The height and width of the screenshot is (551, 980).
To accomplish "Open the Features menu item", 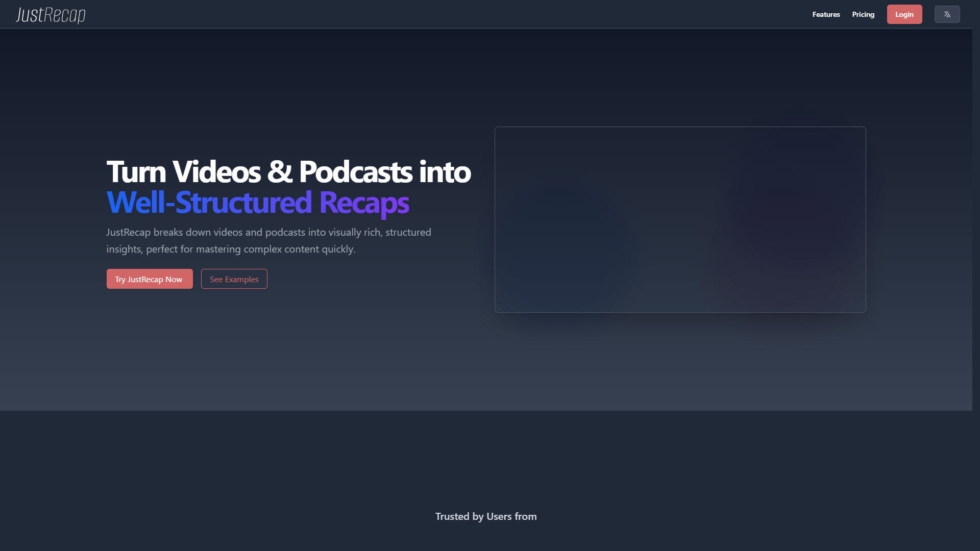I will 826,14.
